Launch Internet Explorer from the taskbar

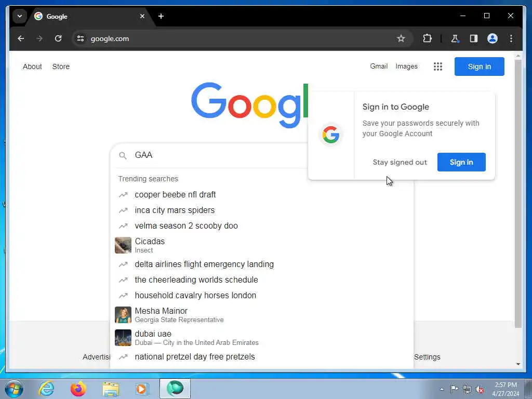coord(46,389)
